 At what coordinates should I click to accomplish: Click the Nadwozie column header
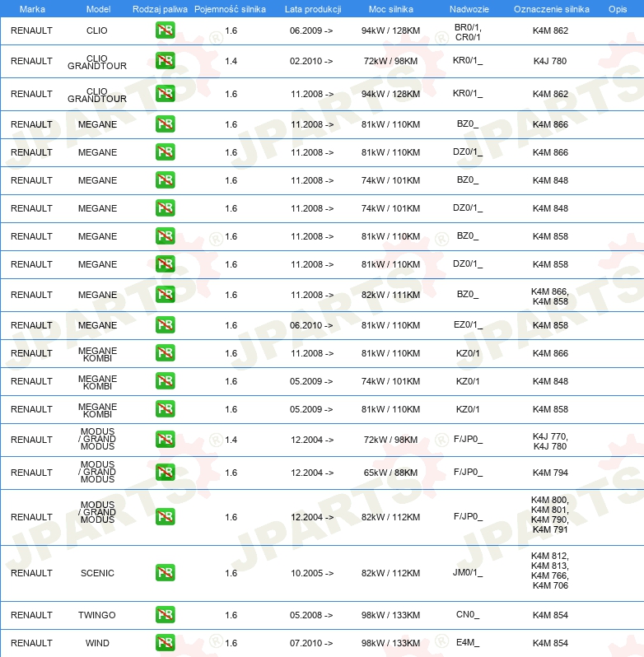[x=469, y=9]
